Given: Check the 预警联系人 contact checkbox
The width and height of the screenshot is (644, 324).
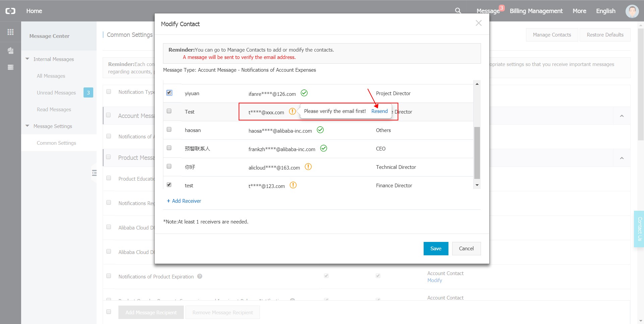Looking at the screenshot, I should (169, 148).
